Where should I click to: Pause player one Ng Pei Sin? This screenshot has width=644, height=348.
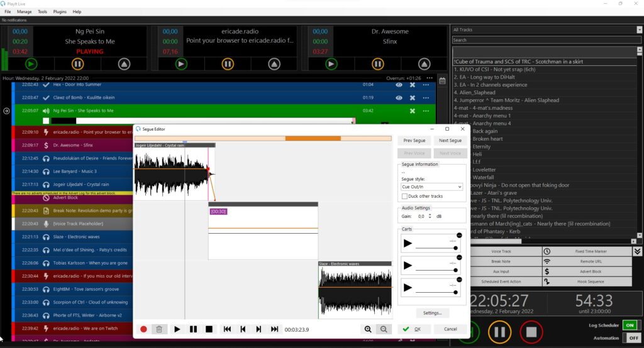77,64
